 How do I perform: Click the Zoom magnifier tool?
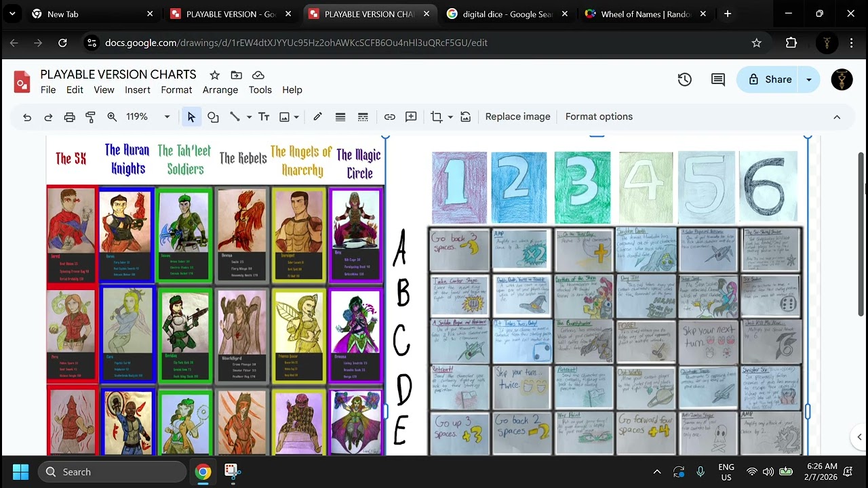112,117
